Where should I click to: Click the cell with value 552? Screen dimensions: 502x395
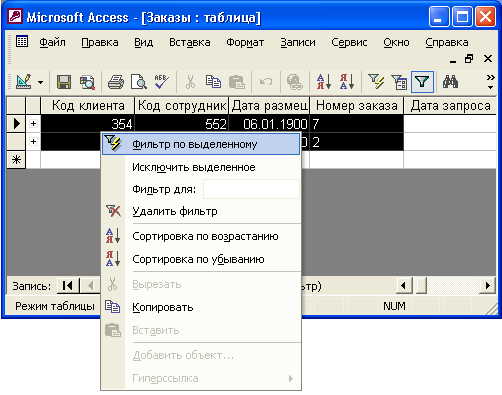(182, 124)
